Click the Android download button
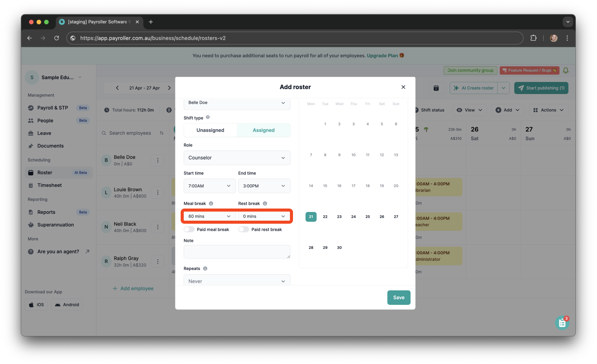This screenshot has height=364, width=597. [x=67, y=305]
